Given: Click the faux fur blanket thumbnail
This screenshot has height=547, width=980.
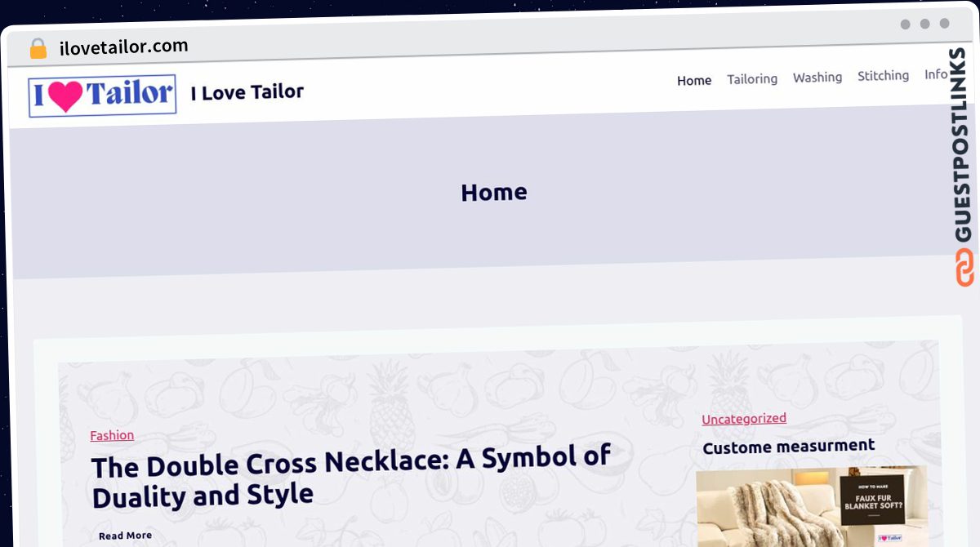Looking at the screenshot, I should point(813,506).
